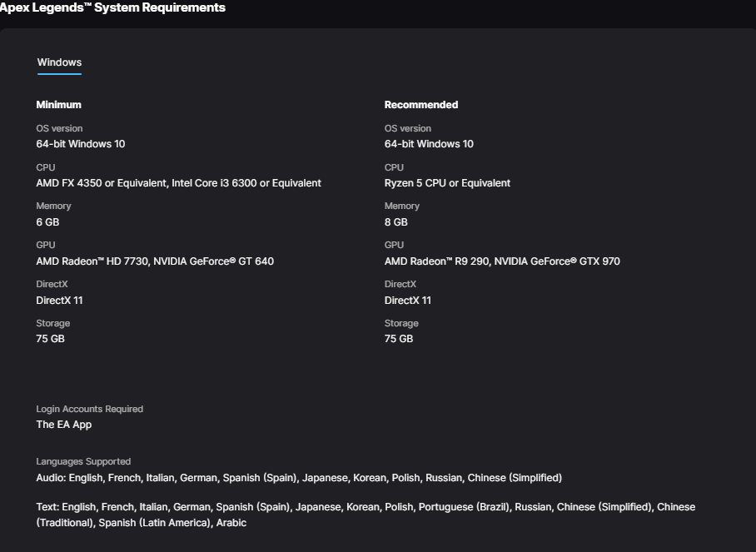Click the recommended memory value 8 GB

point(396,222)
